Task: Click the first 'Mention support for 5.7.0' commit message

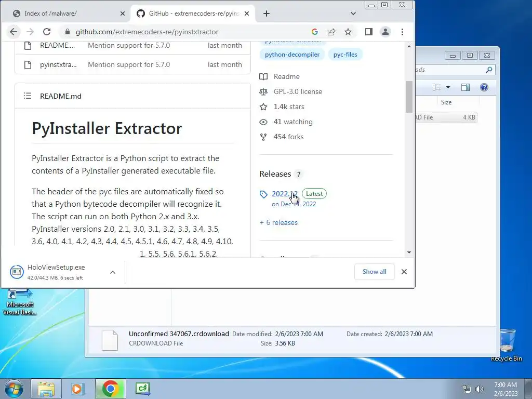Action: tap(129, 46)
